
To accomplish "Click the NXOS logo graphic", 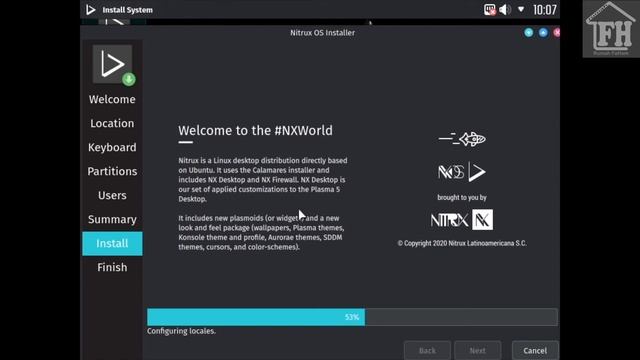I will click(x=462, y=172).
